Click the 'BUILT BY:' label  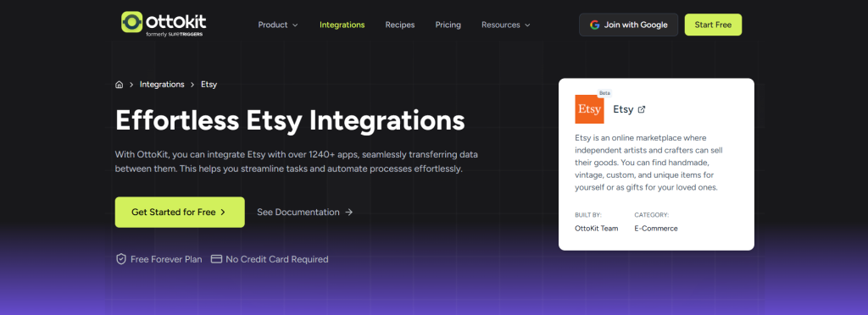[x=588, y=215]
